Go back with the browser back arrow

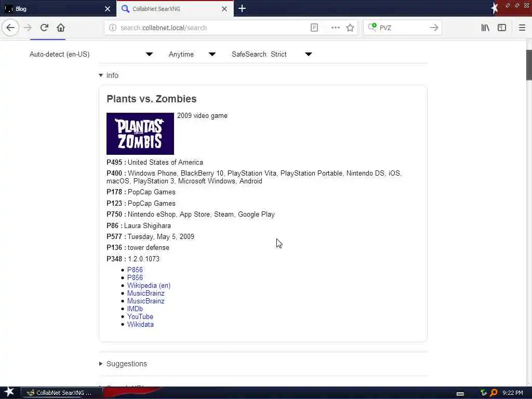[x=10, y=28]
